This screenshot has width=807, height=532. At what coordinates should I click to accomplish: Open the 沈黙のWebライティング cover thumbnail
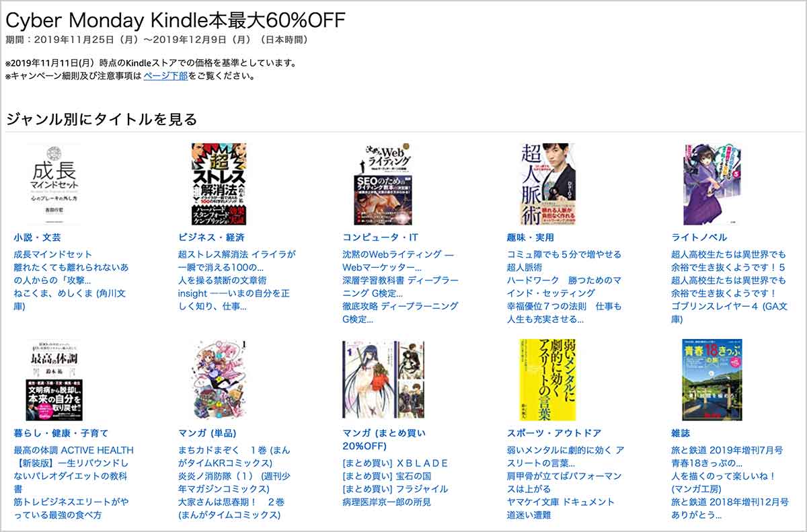point(383,184)
